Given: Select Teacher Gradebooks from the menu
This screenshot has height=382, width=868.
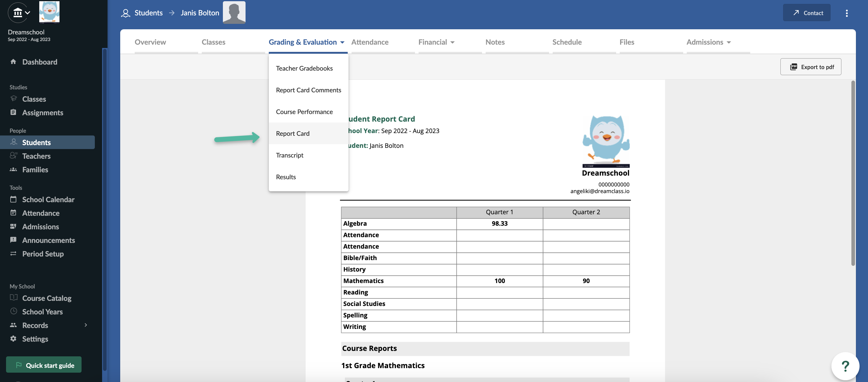Looking at the screenshot, I should click(308, 68).
